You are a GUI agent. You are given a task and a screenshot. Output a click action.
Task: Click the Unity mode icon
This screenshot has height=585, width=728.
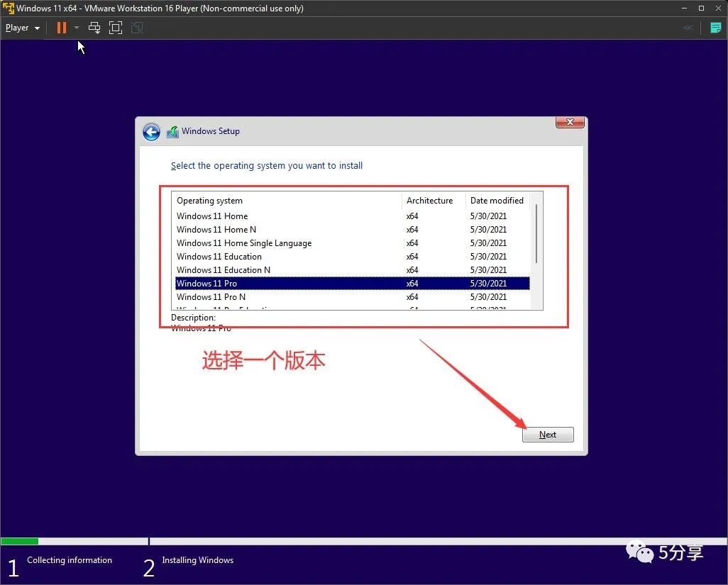click(137, 28)
